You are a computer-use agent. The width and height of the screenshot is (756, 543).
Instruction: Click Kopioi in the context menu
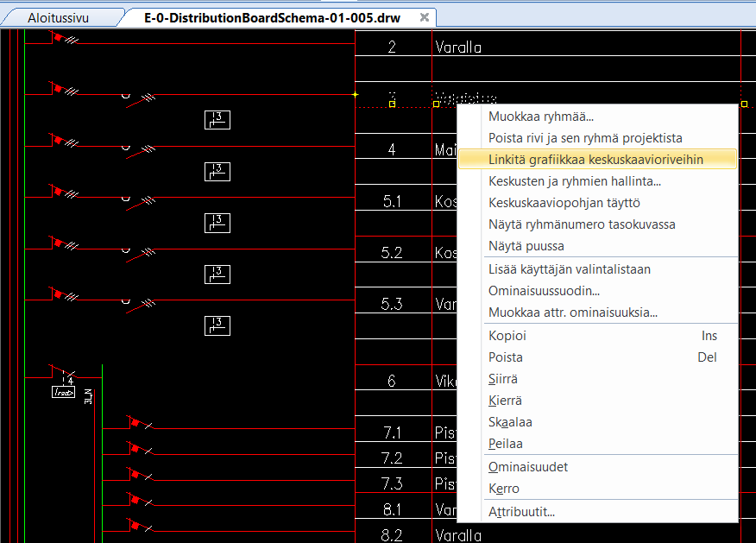507,336
